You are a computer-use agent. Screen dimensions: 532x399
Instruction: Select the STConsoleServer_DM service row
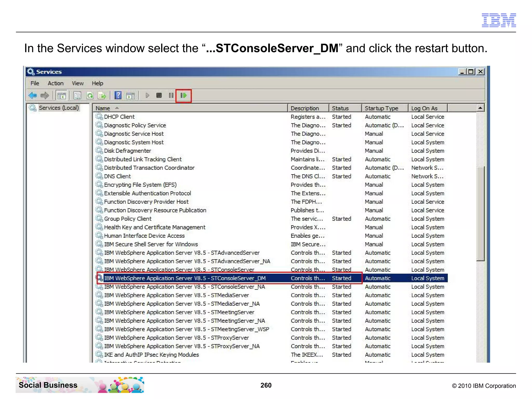(271, 278)
